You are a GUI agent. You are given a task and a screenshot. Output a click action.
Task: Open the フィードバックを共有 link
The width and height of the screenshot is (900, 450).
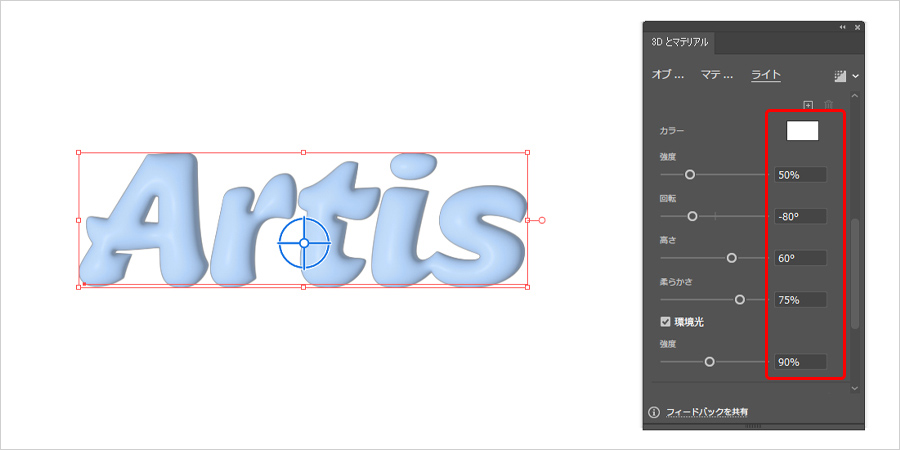707,412
